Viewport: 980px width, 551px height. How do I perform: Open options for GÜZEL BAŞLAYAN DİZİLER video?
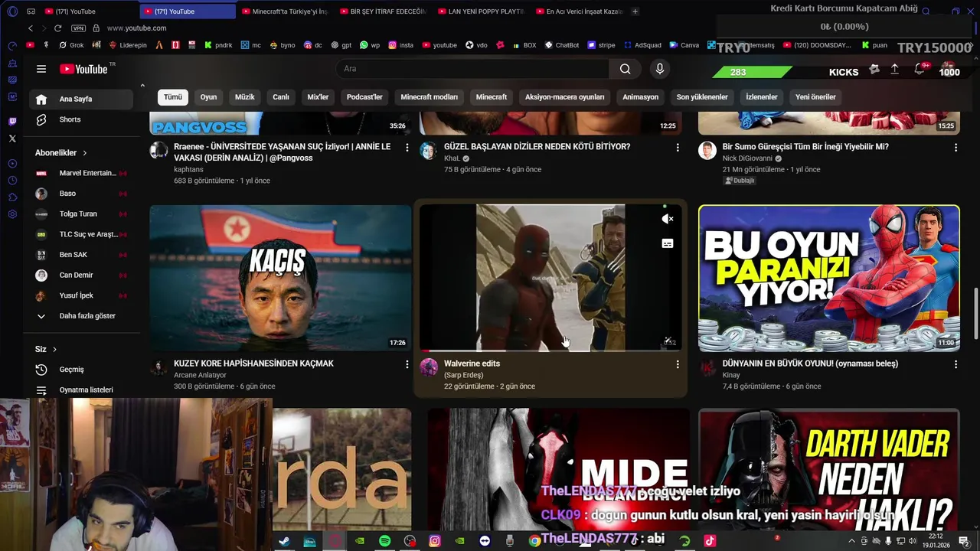click(x=677, y=147)
